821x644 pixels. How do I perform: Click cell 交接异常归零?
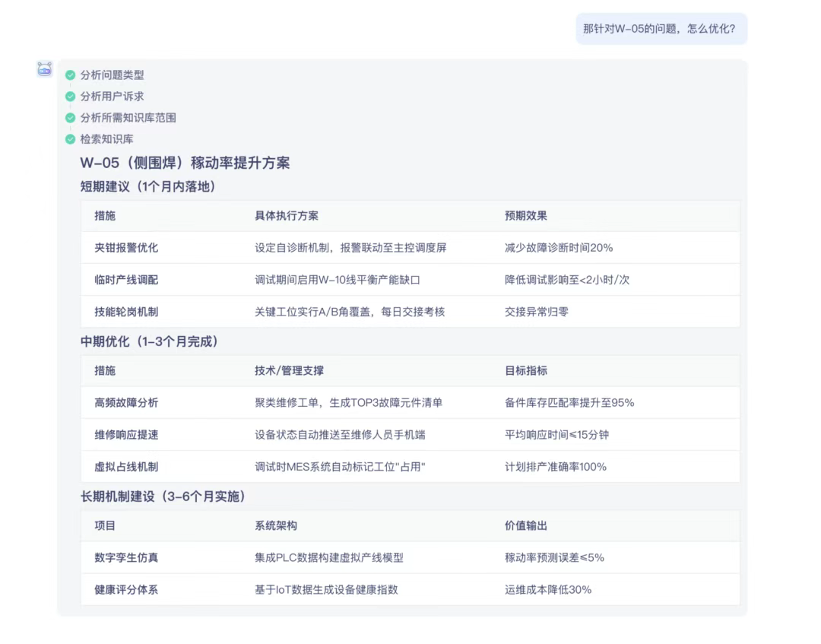pyautogui.click(x=536, y=312)
